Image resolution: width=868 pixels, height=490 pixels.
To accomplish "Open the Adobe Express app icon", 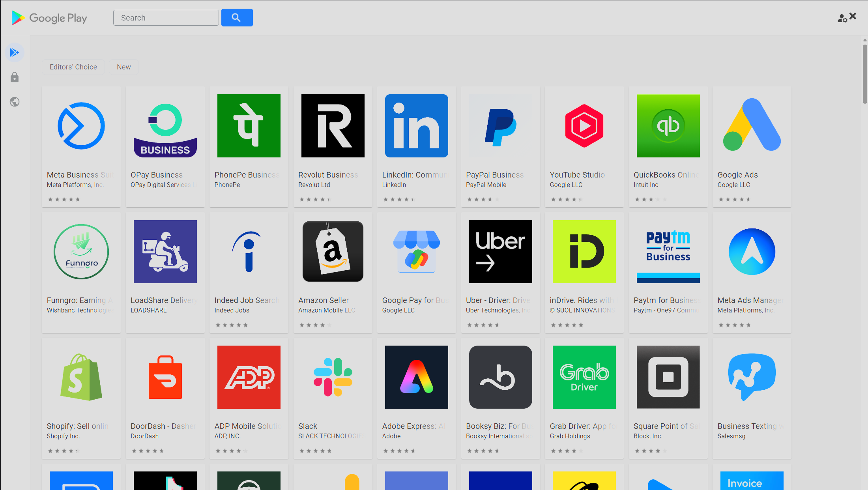I will click(417, 377).
